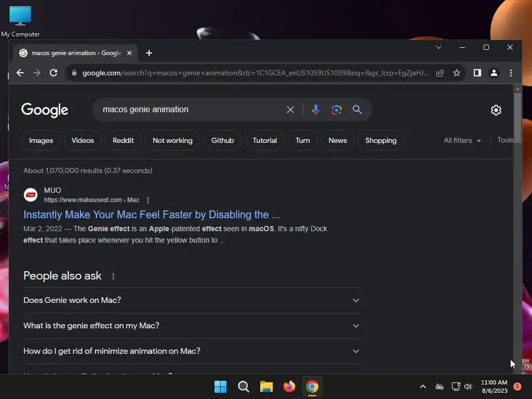Screen dimensions: 532x399
Task: Click the Chrome address bar URL
Action: pos(256,73)
